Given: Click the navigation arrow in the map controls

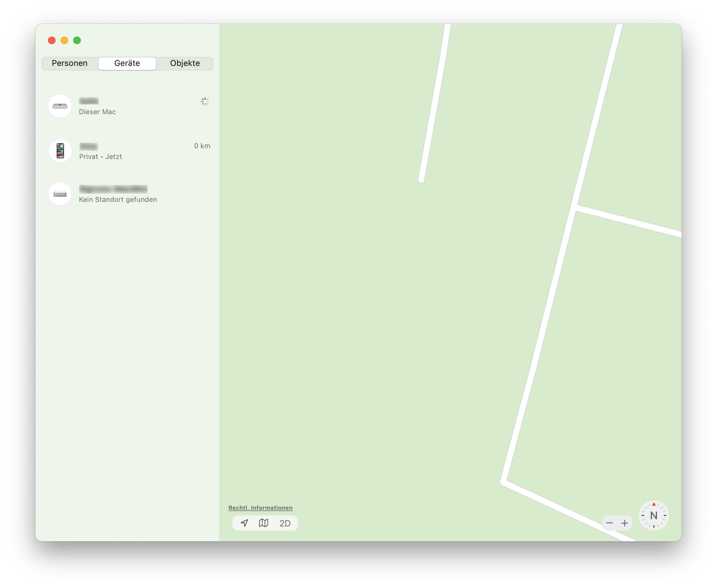Looking at the screenshot, I should pos(244,523).
